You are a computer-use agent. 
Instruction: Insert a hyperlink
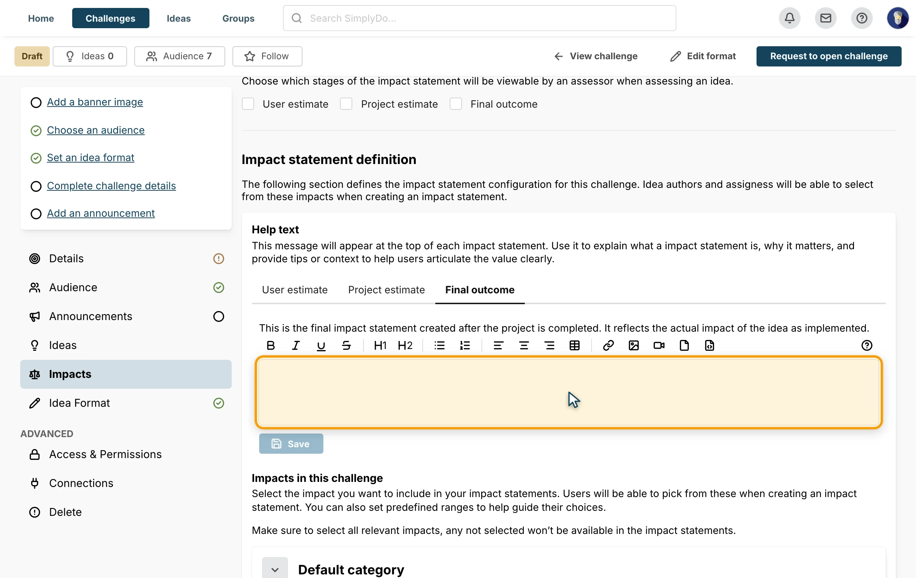point(608,346)
